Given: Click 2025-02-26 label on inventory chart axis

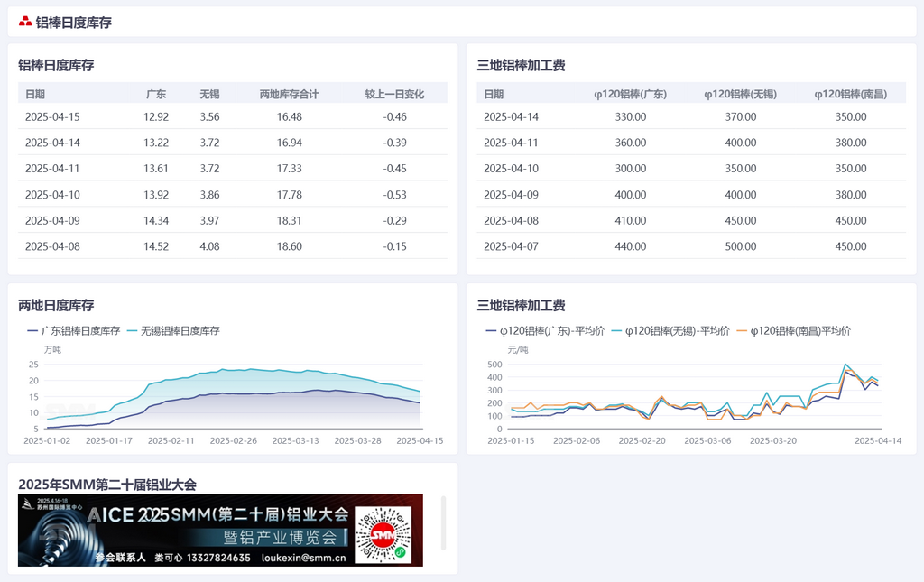Looking at the screenshot, I should pos(234,441).
